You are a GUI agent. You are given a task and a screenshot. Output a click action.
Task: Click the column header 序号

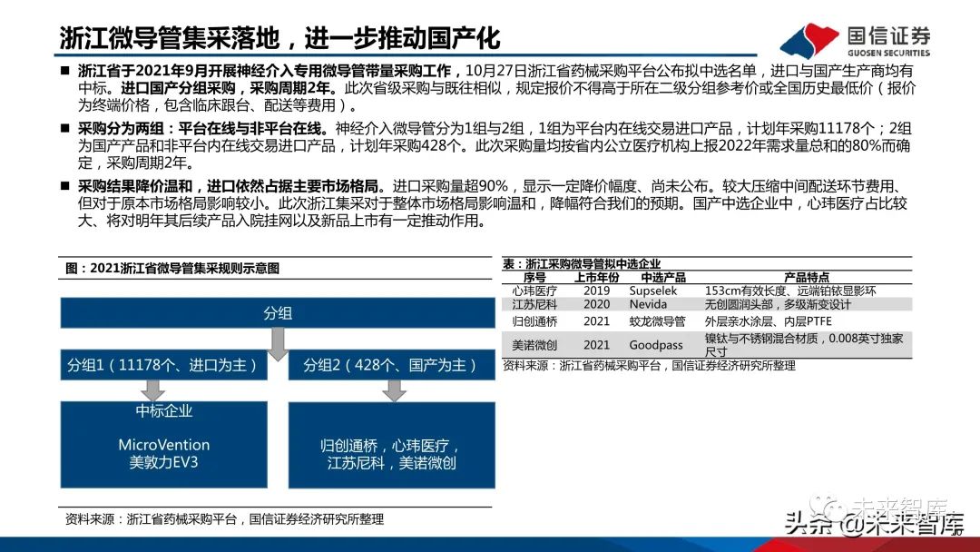pyautogui.click(x=534, y=277)
